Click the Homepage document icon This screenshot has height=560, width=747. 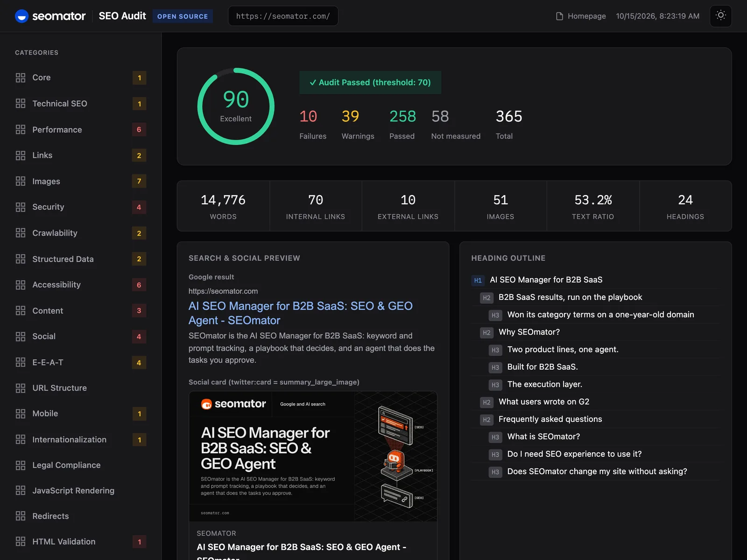click(559, 16)
